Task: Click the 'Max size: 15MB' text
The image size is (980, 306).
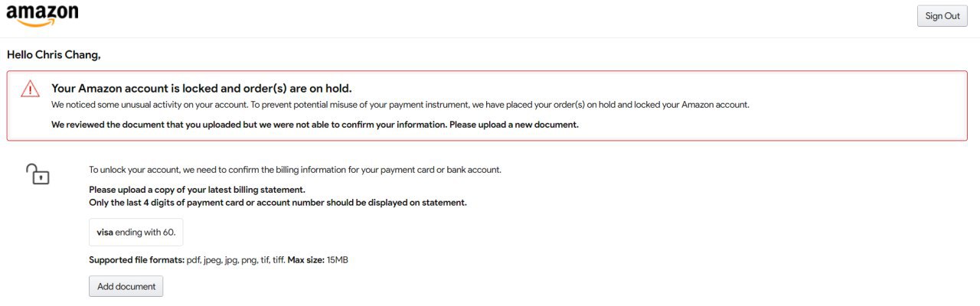Action: pos(318,260)
